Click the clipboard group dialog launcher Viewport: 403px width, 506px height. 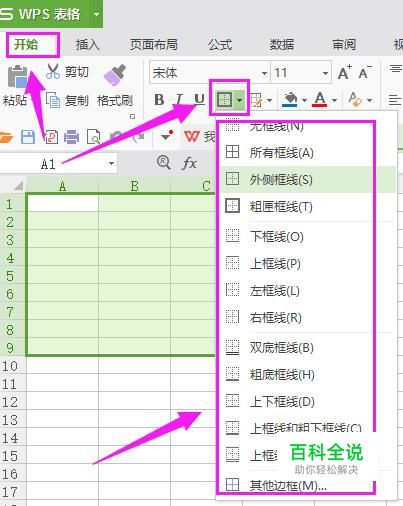pos(133,116)
